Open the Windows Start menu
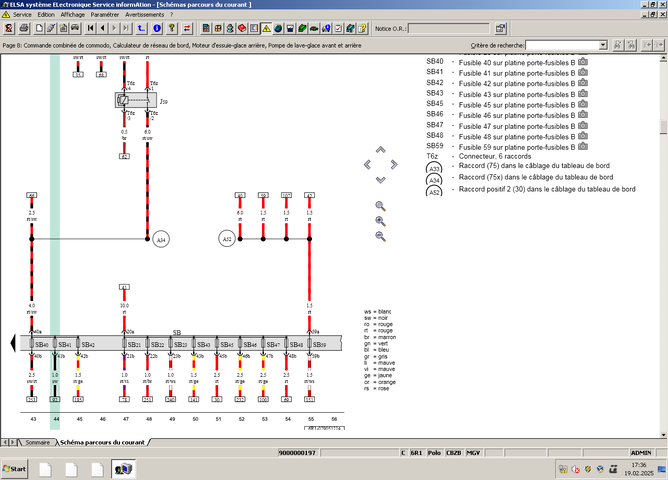Image resolution: width=668 pixels, height=480 pixels. (16, 468)
